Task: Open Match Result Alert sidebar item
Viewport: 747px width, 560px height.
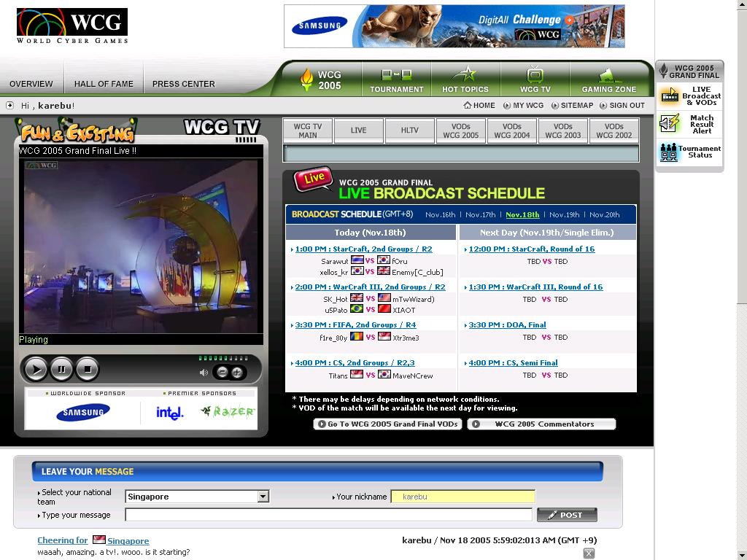Action: [690, 124]
